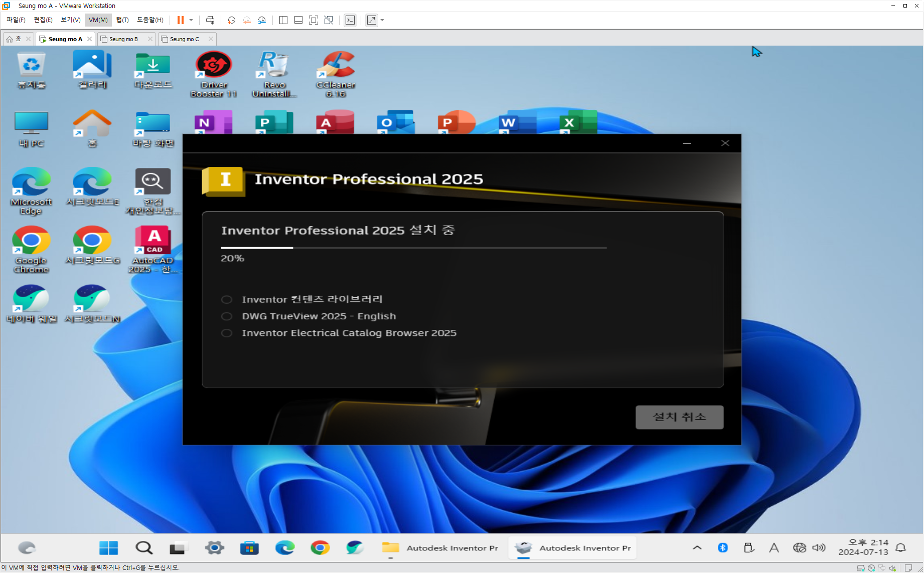
Task: Select the 한컴 개인정보탐 desktop icon
Action: (153, 191)
